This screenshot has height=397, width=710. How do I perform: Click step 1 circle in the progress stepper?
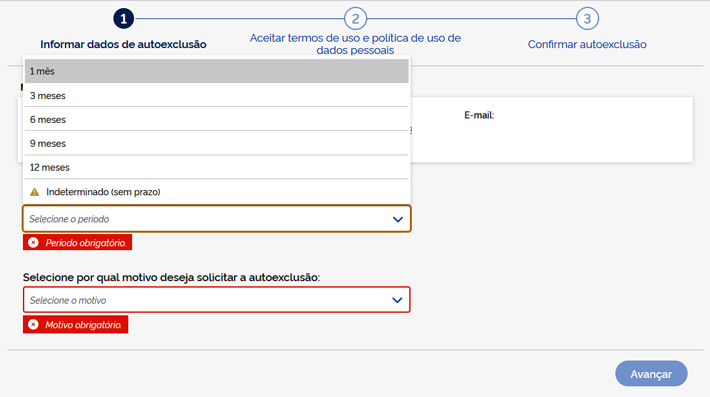pos(123,19)
